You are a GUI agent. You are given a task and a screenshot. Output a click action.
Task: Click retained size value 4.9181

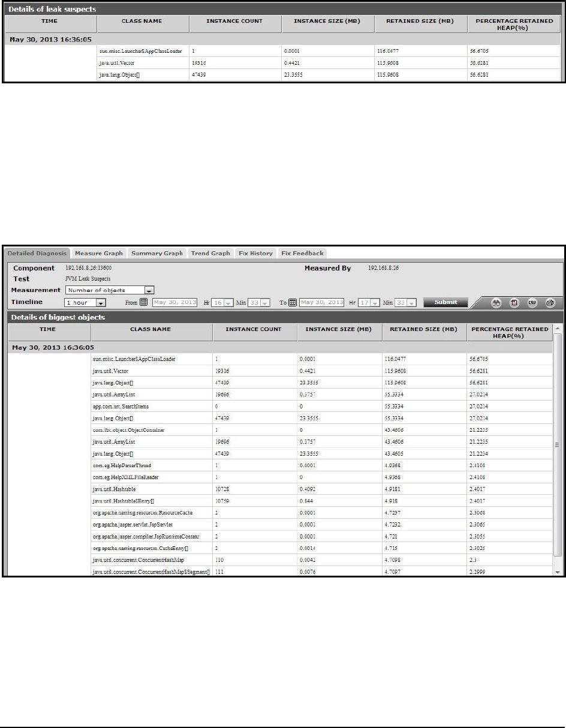coord(393,489)
